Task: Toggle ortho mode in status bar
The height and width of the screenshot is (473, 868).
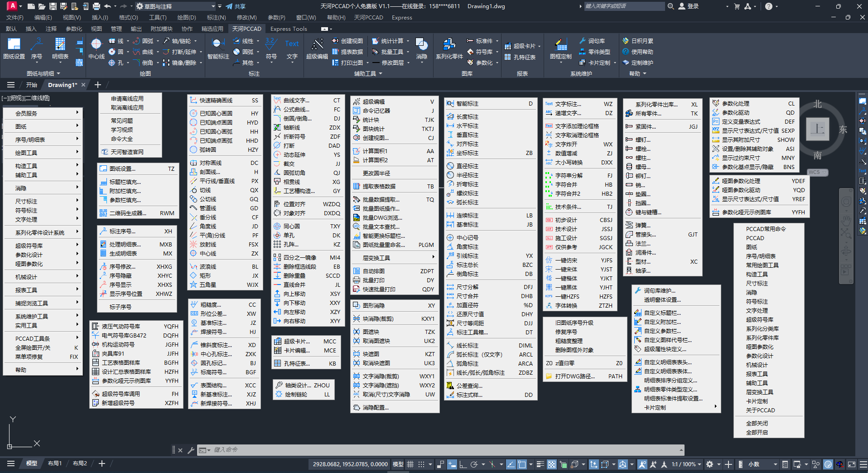Action: click(x=463, y=464)
